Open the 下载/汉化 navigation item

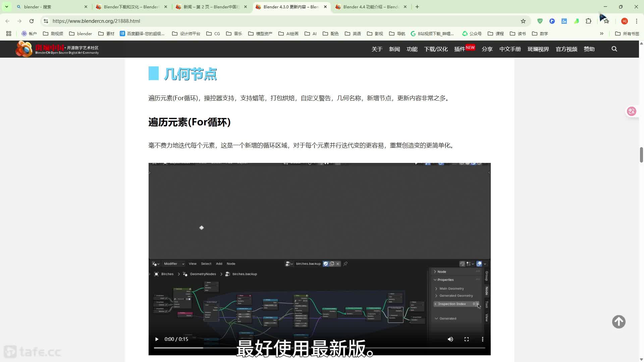436,49
